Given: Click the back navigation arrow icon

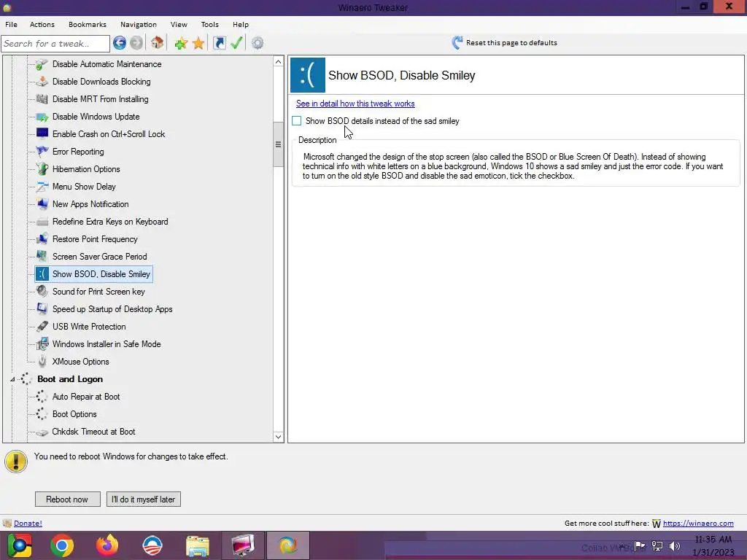Looking at the screenshot, I should [x=120, y=43].
